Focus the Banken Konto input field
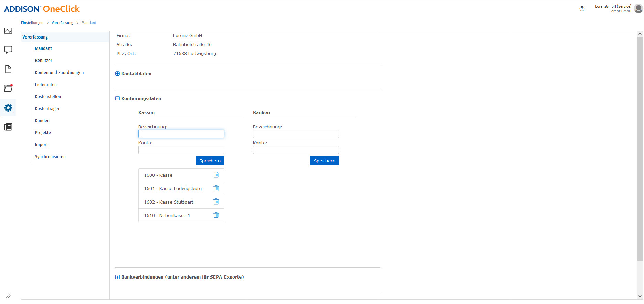Viewport: 644px width, 304px height. [x=296, y=150]
